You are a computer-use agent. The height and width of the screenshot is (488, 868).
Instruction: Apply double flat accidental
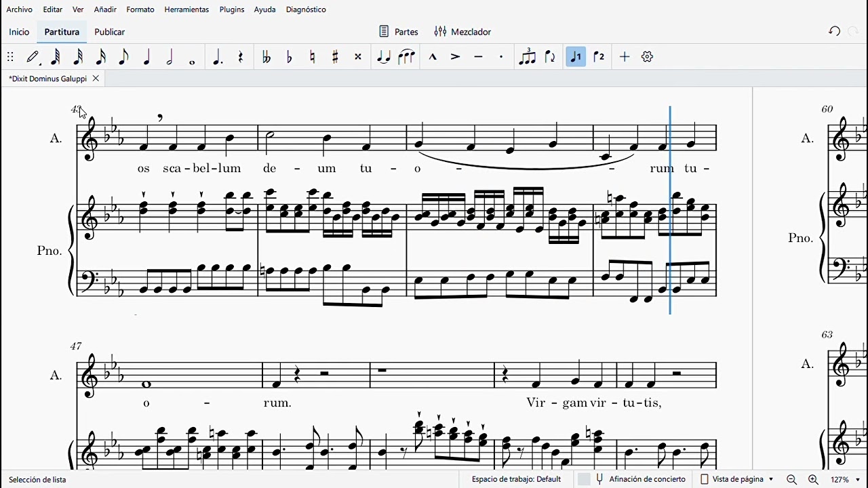coord(267,57)
